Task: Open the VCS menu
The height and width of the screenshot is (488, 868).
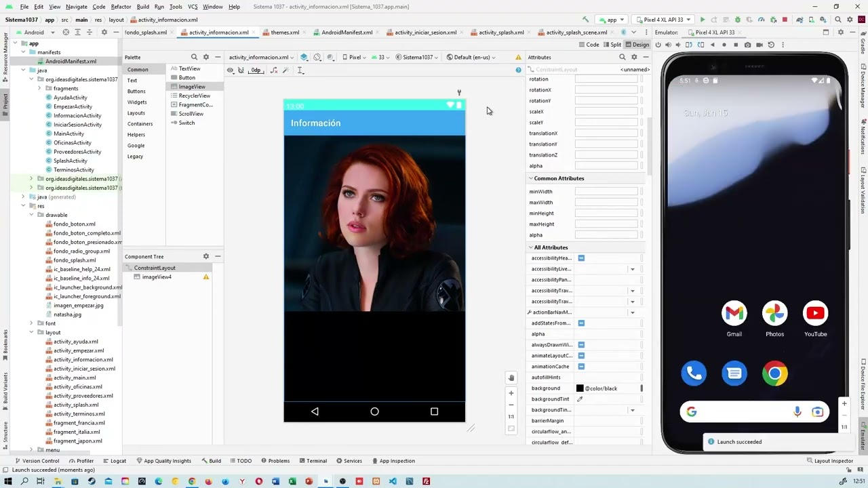Action: click(x=193, y=7)
